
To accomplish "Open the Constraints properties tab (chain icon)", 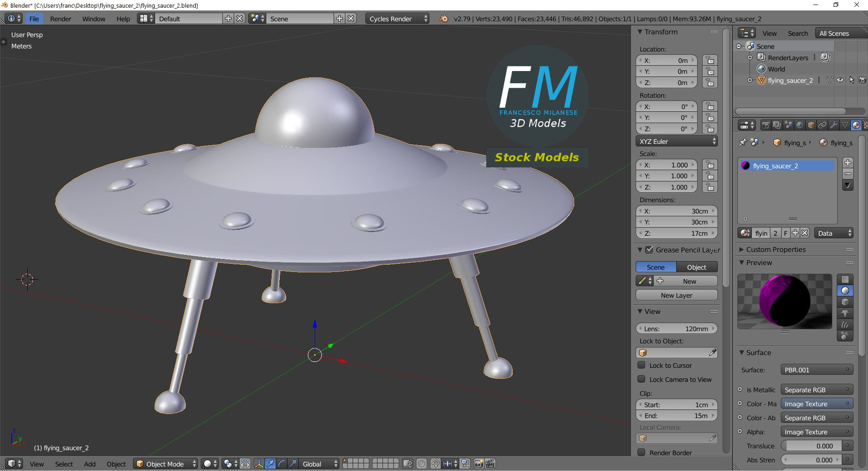I will pos(822,125).
